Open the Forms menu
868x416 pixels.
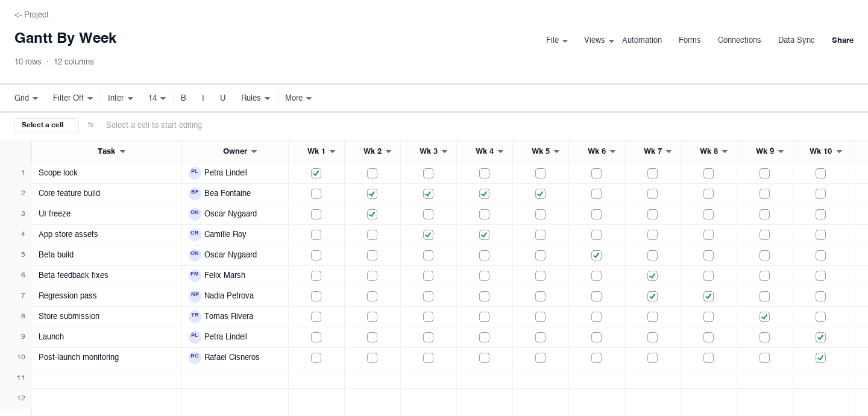click(x=690, y=40)
